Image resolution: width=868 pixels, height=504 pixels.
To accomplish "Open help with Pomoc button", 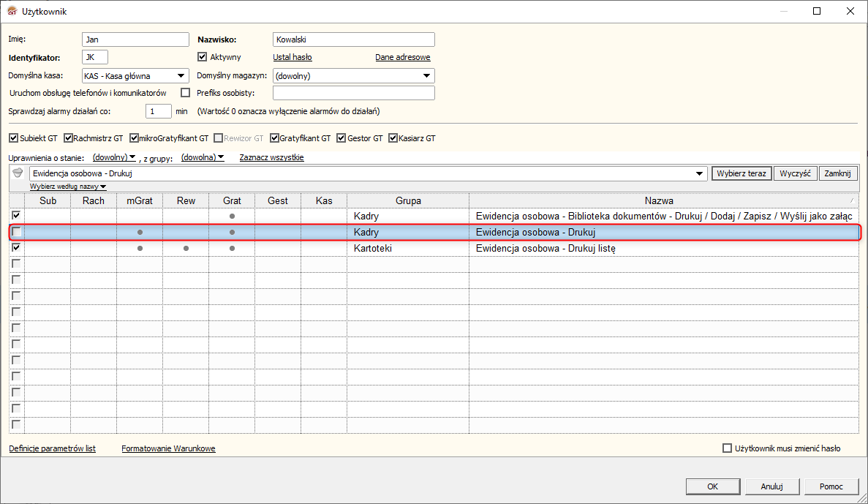I will pyautogui.click(x=831, y=486).
